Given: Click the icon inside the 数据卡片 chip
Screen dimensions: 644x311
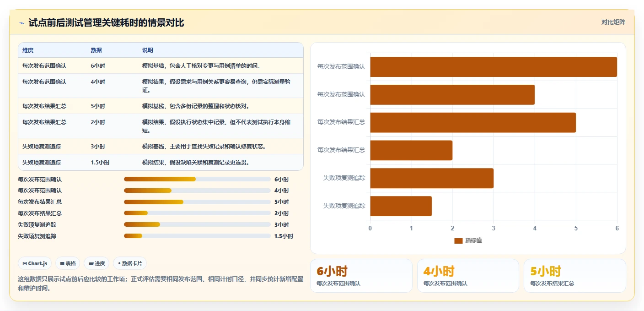Looking at the screenshot, I should pos(119,263).
